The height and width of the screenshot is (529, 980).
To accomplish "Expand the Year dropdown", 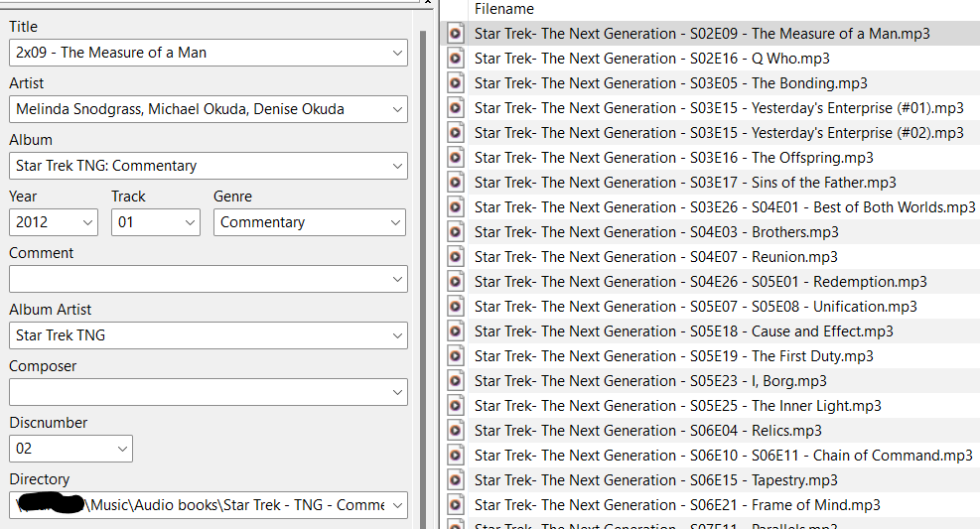I will pyautogui.click(x=87, y=222).
